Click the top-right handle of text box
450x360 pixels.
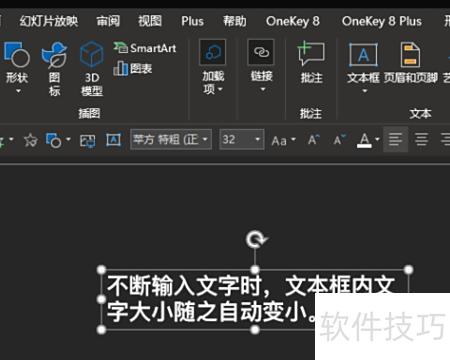coord(409,269)
